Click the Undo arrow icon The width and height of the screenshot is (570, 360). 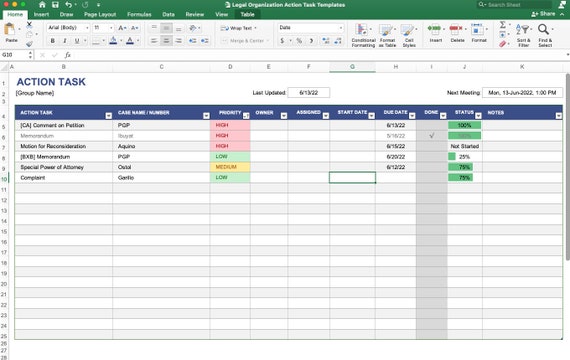pyautogui.click(x=68, y=5)
